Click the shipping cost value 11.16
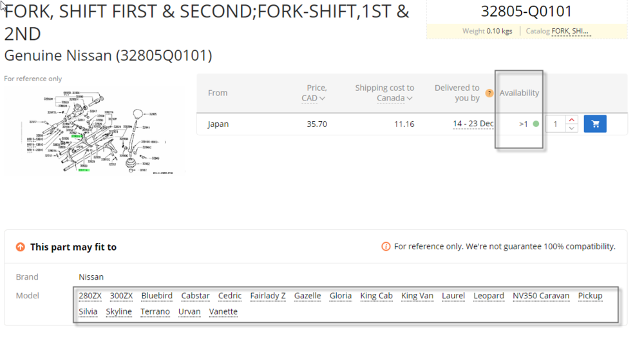This screenshot has width=644, height=337. (x=404, y=124)
